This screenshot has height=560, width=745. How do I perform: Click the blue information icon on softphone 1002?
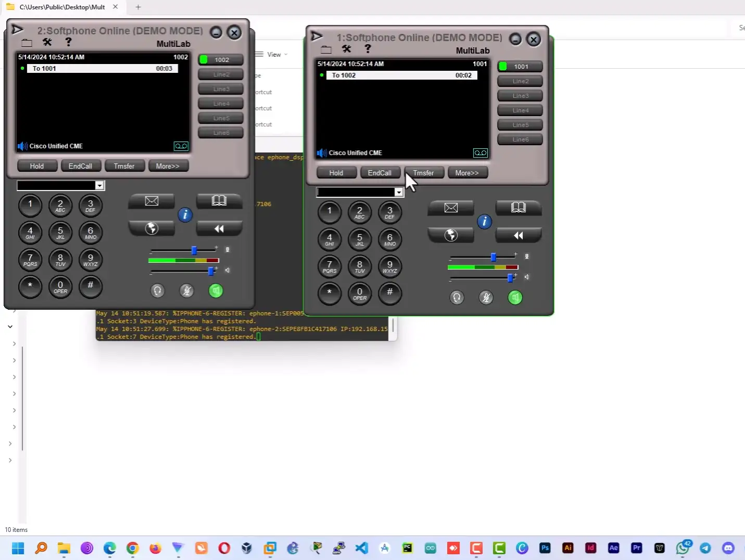click(x=185, y=215)
